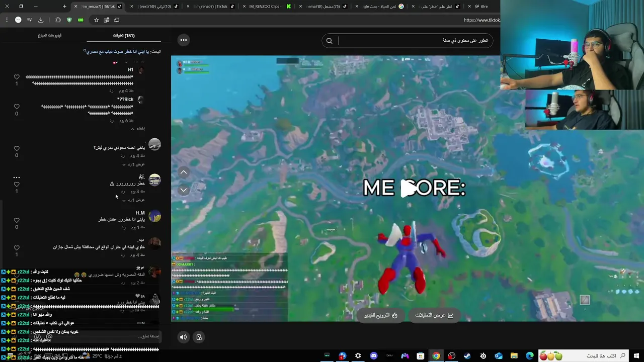
Task: Open Microsoft Store from taskbar
Action: (420, 356)
